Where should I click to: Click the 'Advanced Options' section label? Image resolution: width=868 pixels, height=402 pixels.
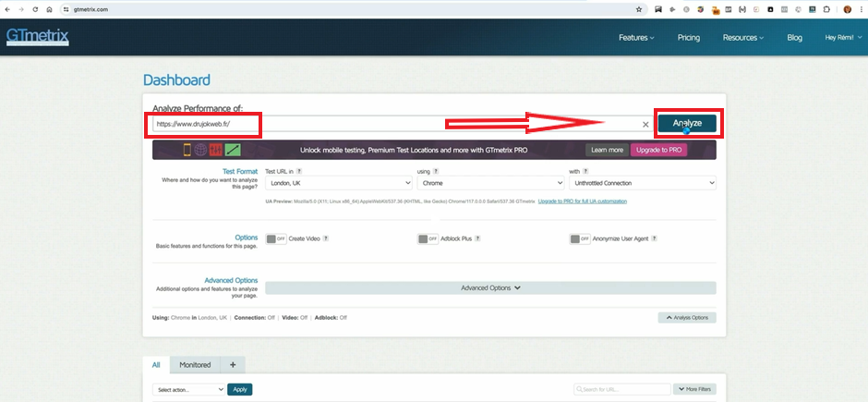[x=231, y=281]
